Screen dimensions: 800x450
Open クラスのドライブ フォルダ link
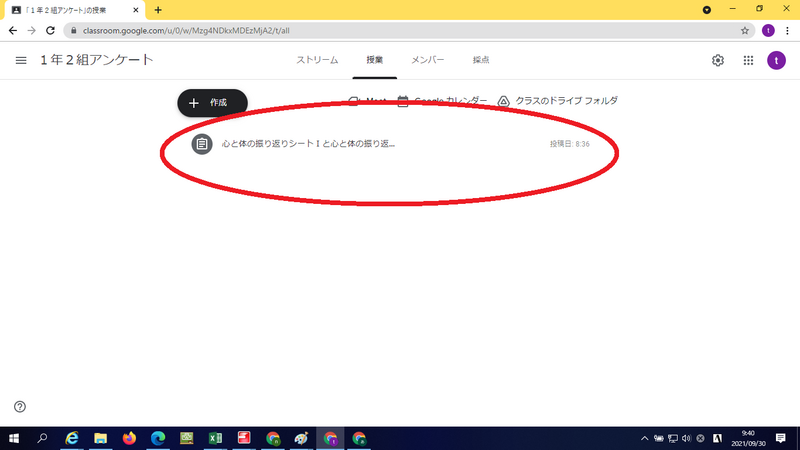click(x=558, y=101)
